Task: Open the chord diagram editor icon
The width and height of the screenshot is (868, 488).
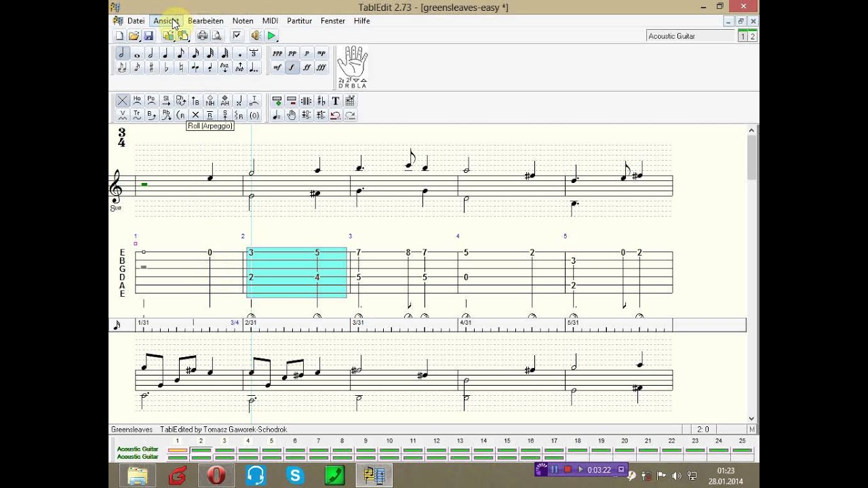Action: pos(350,100)
